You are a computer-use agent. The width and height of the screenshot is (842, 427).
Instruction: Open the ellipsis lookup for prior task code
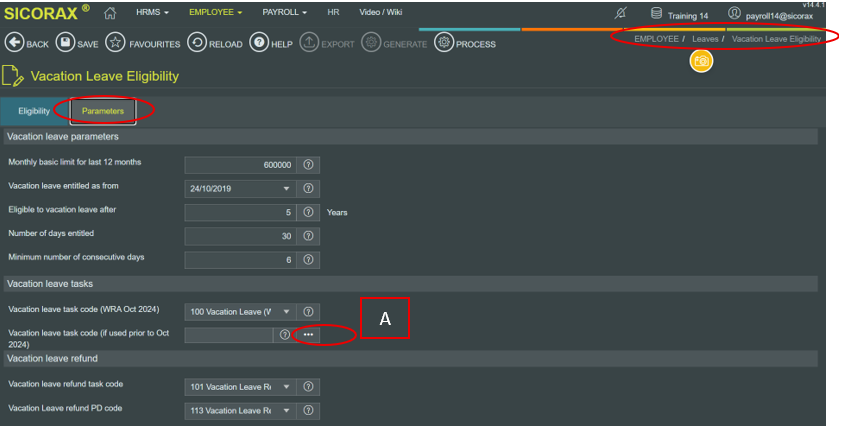click(308, 335)
